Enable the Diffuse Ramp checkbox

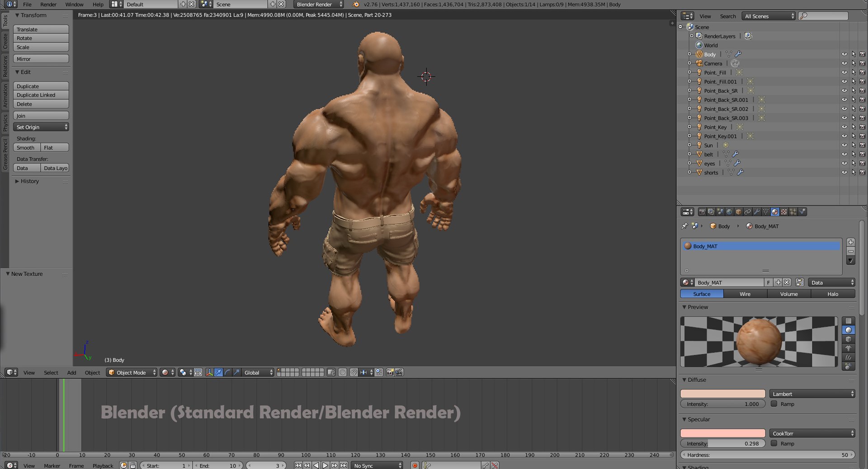(x=774, y=404)
